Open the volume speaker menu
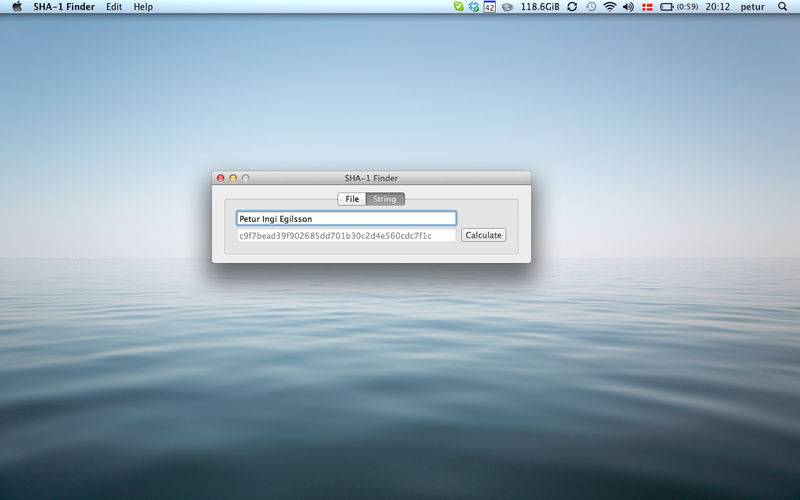This screenshot has height=500, width=800. (629, 7)
